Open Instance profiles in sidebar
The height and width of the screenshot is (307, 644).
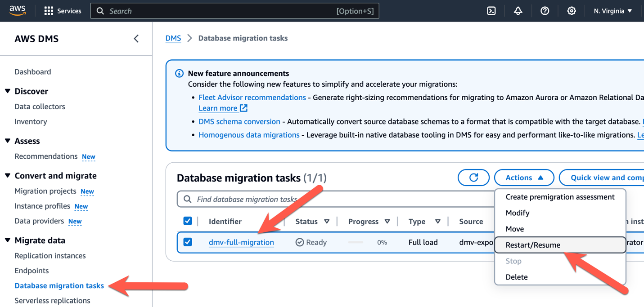point(42,206)
